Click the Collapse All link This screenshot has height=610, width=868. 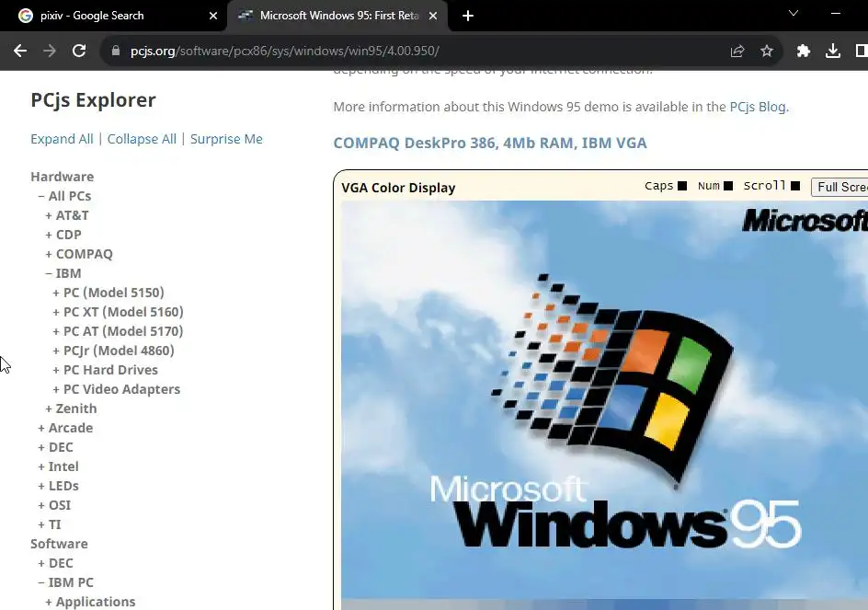142,139
